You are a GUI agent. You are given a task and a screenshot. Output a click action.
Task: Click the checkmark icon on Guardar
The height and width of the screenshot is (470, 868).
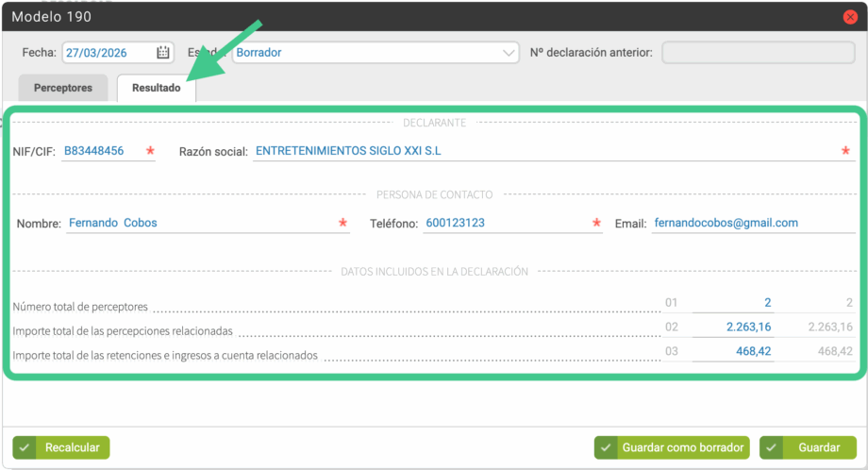772,447
